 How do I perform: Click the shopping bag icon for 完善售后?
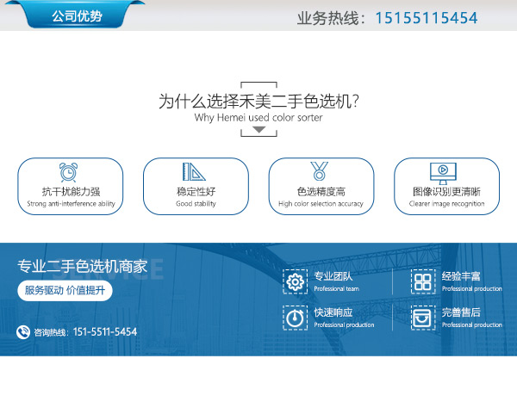point(423,318)
